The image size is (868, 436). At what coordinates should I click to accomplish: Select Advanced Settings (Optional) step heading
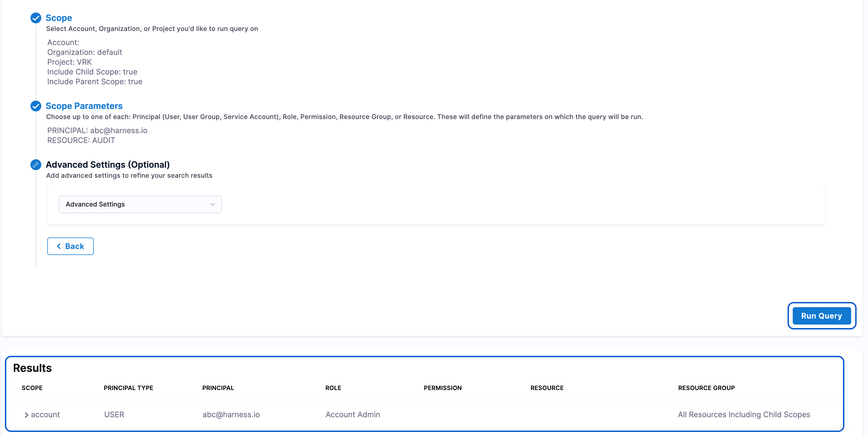(108, 165)
